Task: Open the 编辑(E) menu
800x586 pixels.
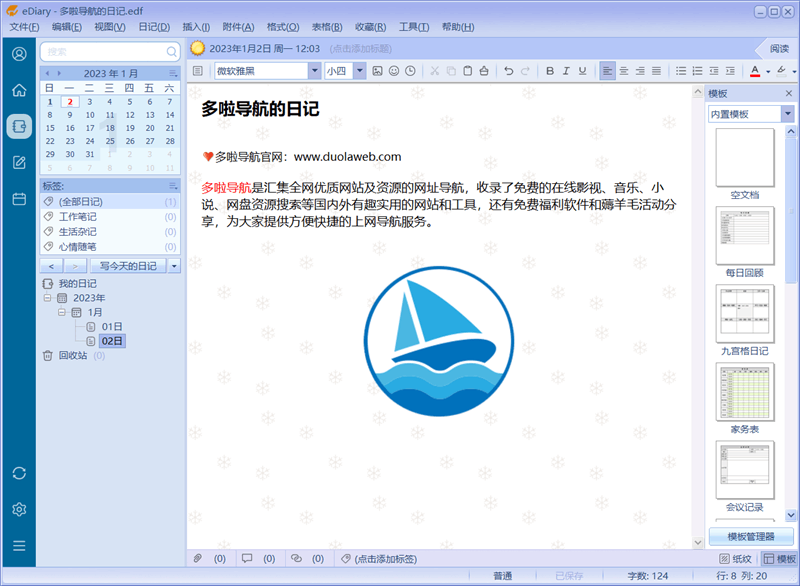Action: pyautogui.click(x=67, y=27)
